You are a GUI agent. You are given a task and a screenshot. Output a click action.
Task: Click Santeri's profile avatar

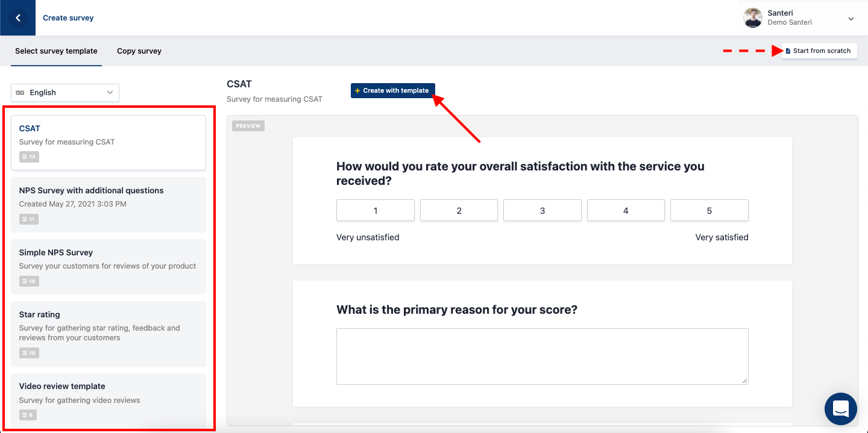[753, 18]
